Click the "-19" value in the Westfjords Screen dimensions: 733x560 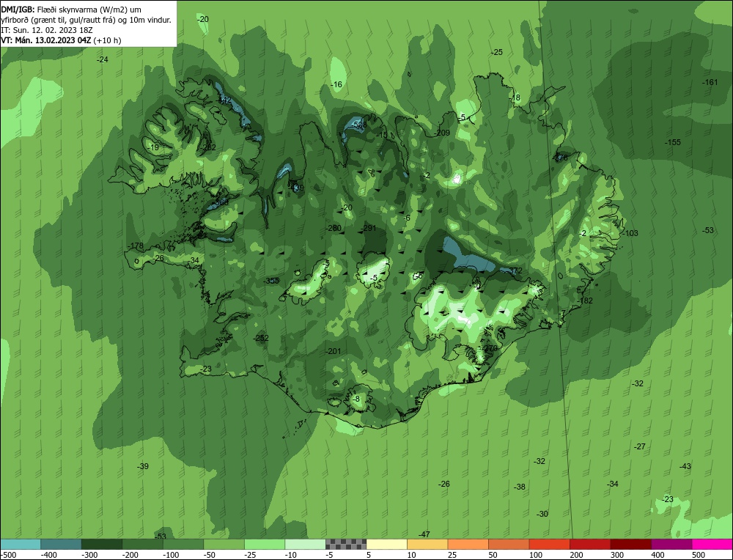pos(153,147)
